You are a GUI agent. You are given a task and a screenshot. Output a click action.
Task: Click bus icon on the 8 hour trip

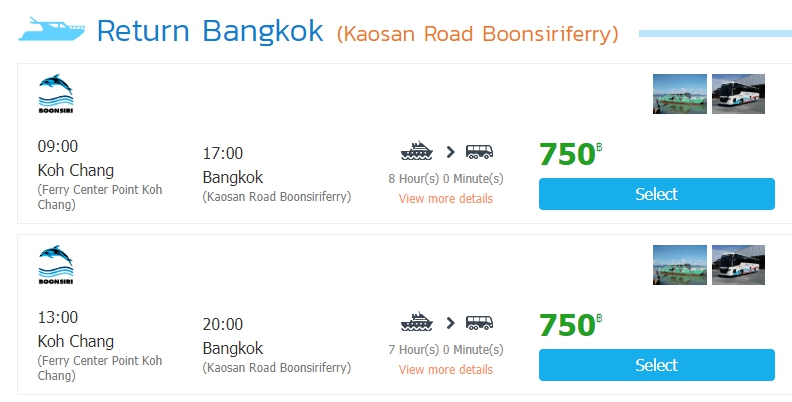tap(480, 152)
